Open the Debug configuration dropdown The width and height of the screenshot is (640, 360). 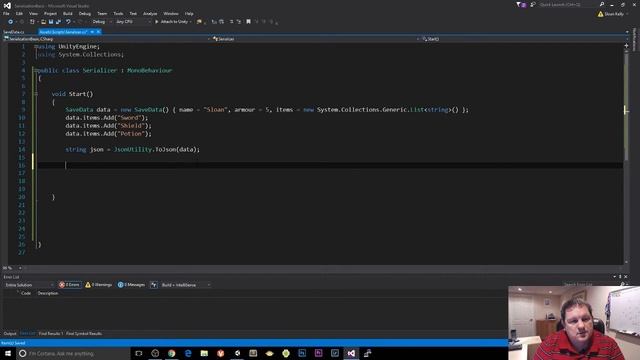point(101,22)
